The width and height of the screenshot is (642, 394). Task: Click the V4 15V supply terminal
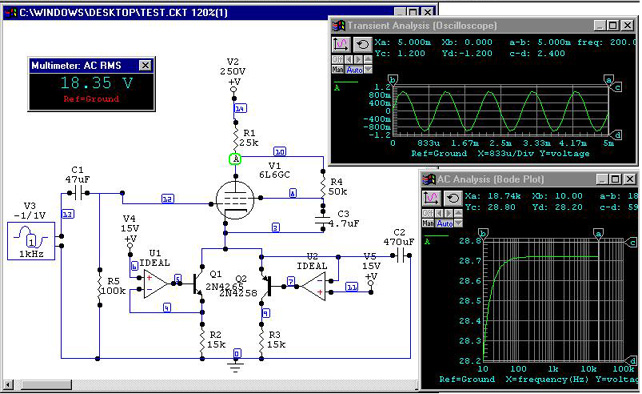click(130, 245)
